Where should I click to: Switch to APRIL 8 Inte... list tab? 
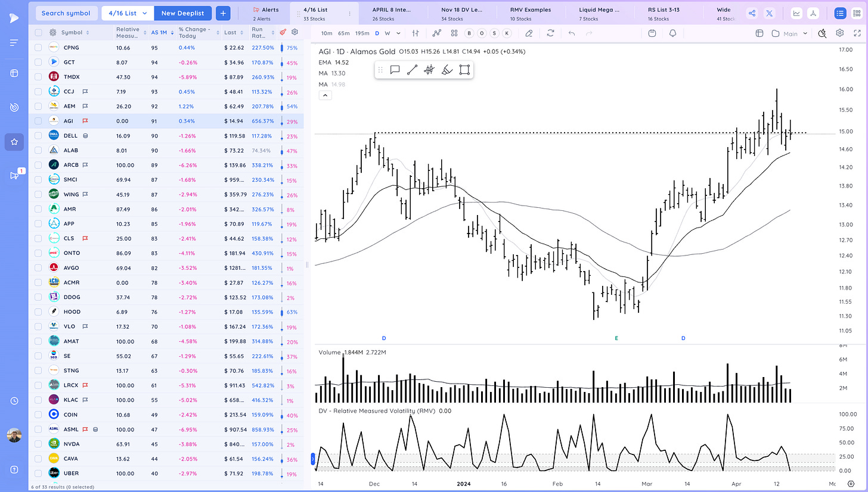pyautogui.click(x=391, y=13)
